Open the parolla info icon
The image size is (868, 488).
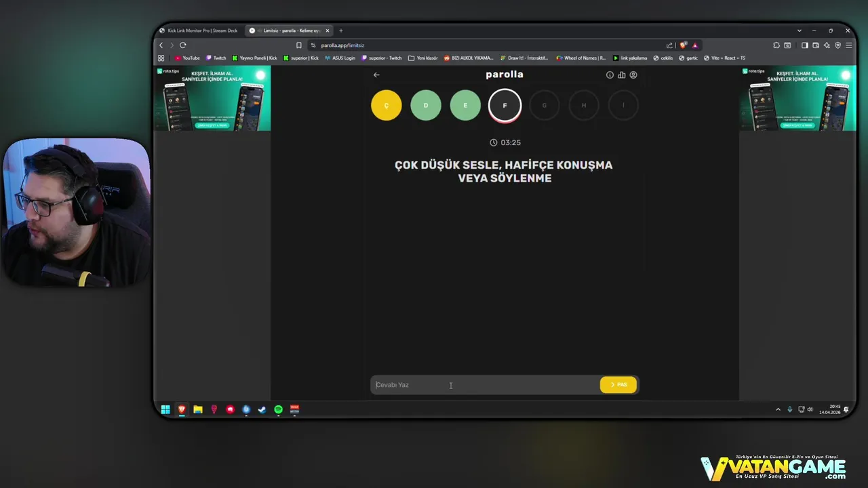pos(610,75)
